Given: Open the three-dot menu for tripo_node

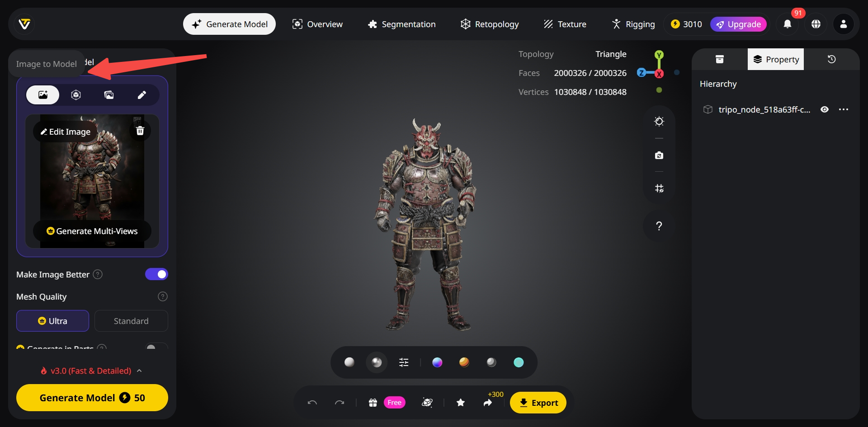Looking at the screenshot, I should click(843, 110).
